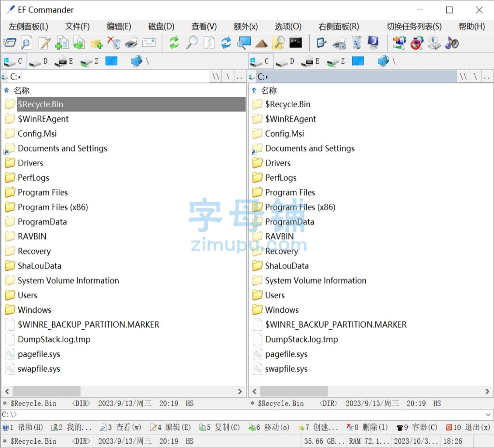Click right panel root '\' button
The image size is (494, 448).
tap(475, 77)
